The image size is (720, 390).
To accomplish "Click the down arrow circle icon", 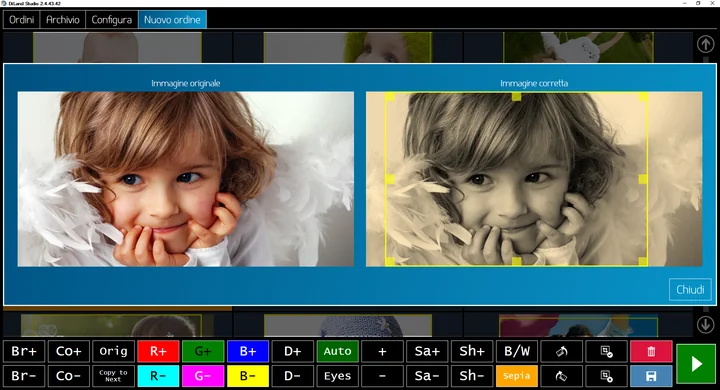I will coord(706,324).
